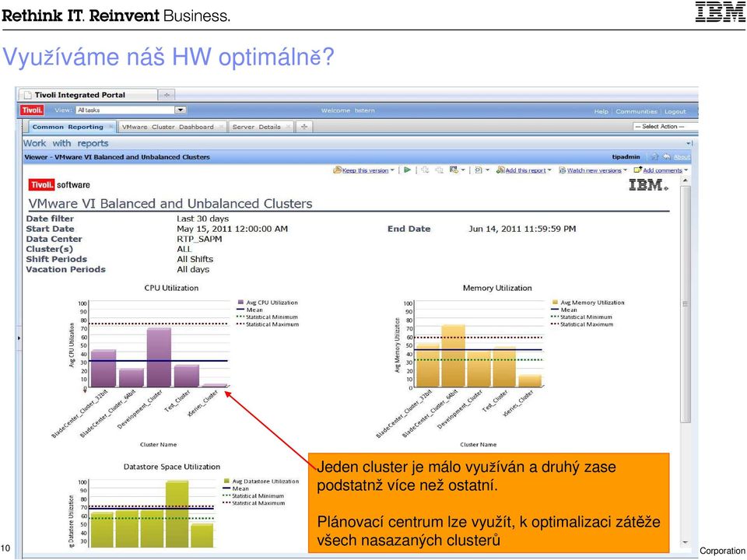The height and width of the screenshot is (560, 747).
Task: Click the Keep this version link
Action: [366, 170]
